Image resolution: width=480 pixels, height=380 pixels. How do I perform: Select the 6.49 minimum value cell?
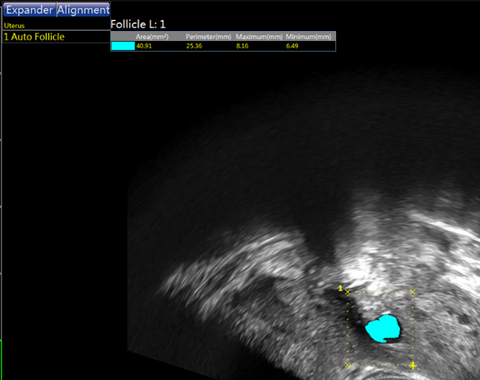(x=292, y=46)
